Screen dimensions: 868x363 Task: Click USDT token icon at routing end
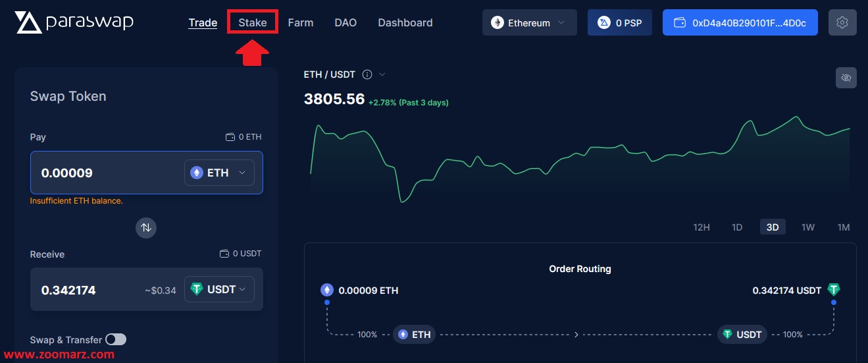834,290
